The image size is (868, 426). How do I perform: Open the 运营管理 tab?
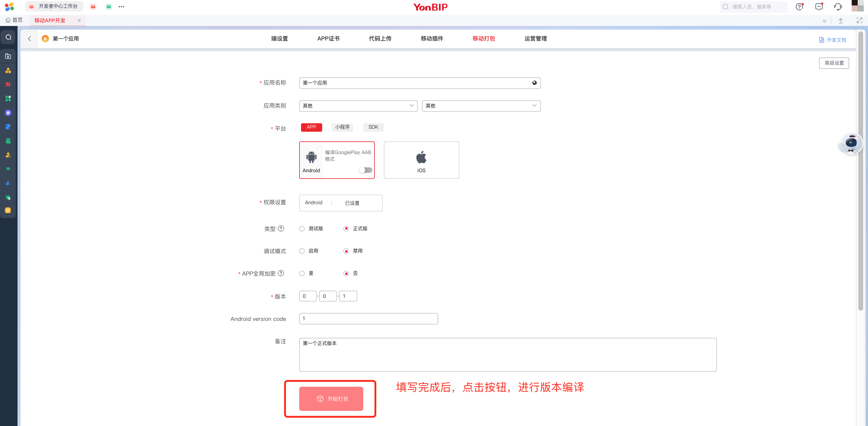[535, 39]
